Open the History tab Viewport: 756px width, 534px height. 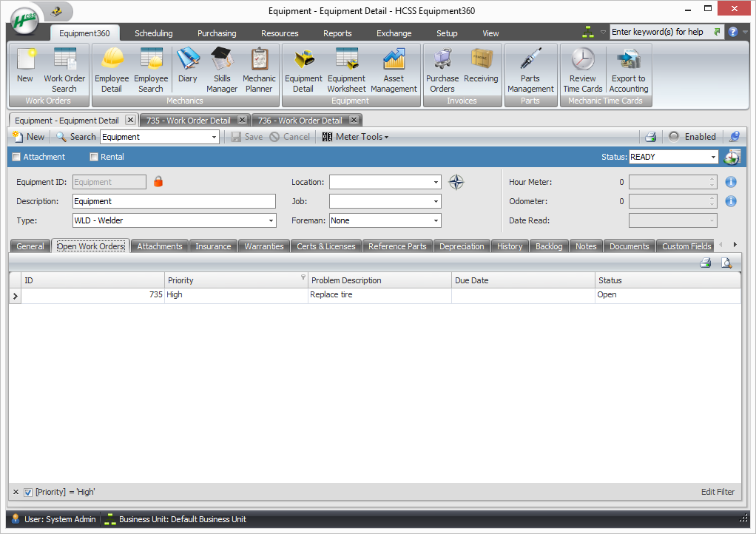tap(510, 246)
